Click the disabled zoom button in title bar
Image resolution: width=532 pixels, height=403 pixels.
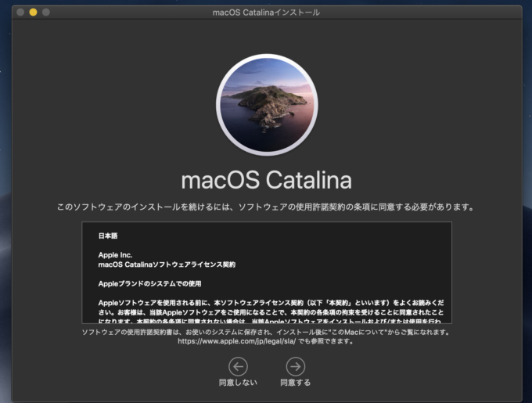click(46, 13)
